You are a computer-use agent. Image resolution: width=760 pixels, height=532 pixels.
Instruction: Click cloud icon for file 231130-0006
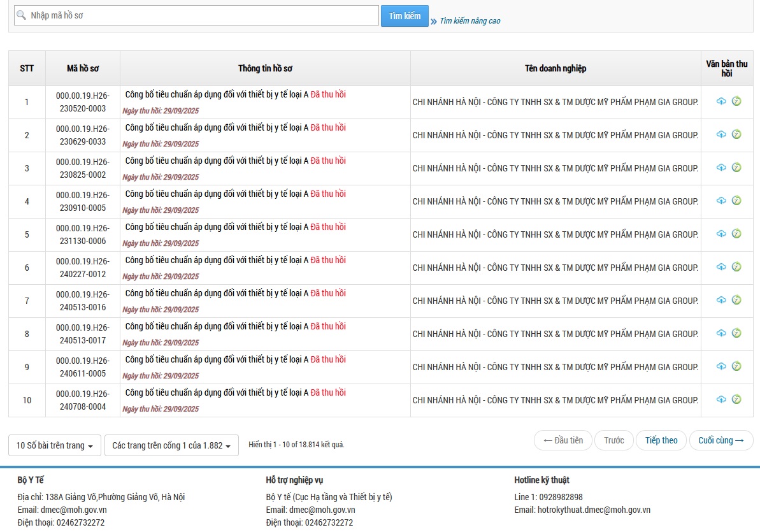pos(721,234)
